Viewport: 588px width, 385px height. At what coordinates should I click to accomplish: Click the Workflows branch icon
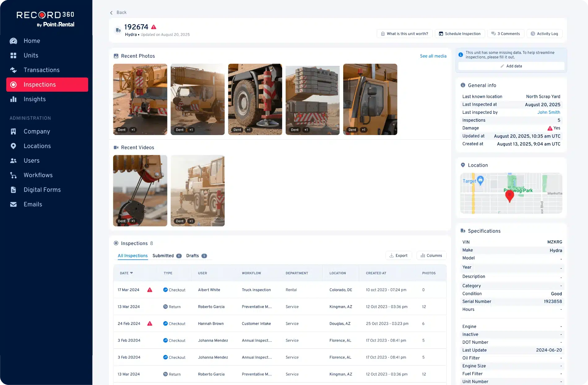point(13,175)
